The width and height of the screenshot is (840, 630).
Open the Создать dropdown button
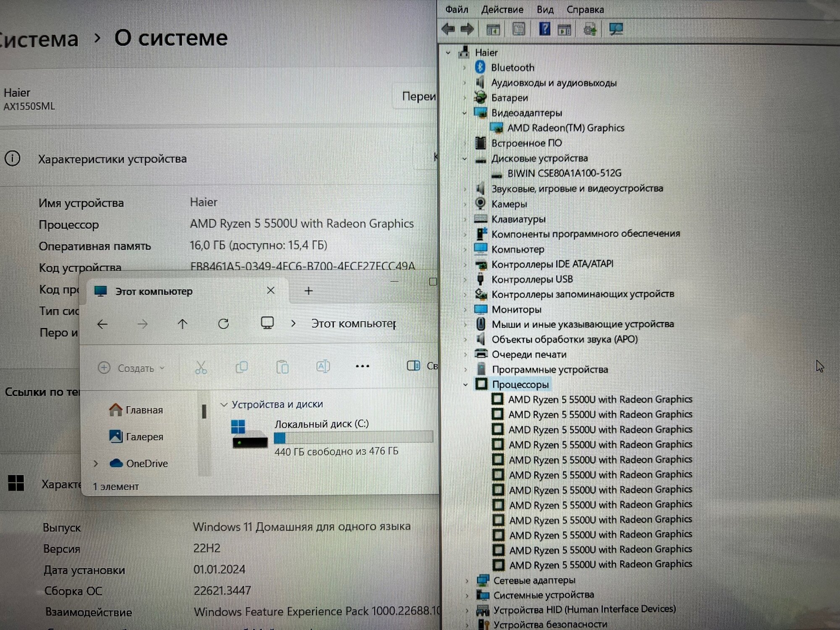point(131,368)
